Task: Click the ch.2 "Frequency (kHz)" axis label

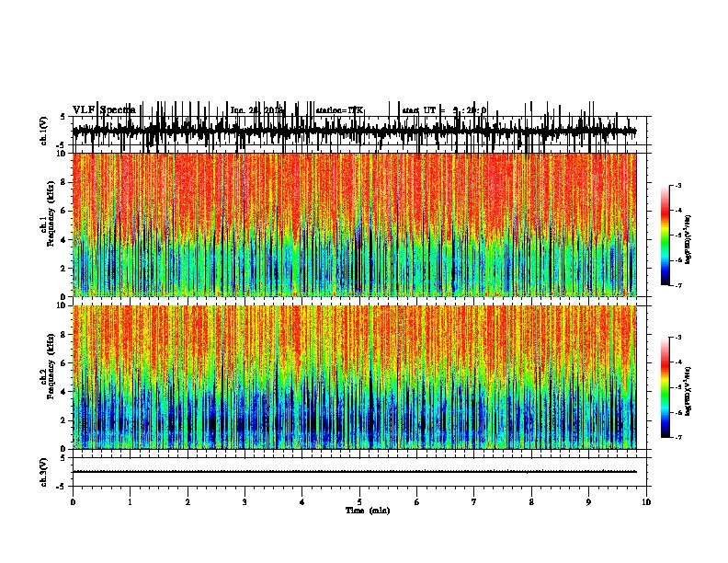Action: [x=51, y=366]
